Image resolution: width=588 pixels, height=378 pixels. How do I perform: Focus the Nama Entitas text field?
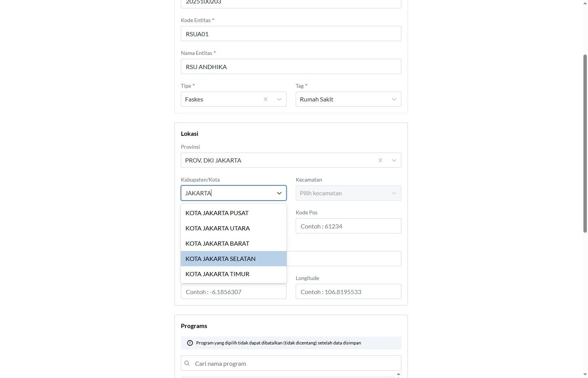click(291, 66)
